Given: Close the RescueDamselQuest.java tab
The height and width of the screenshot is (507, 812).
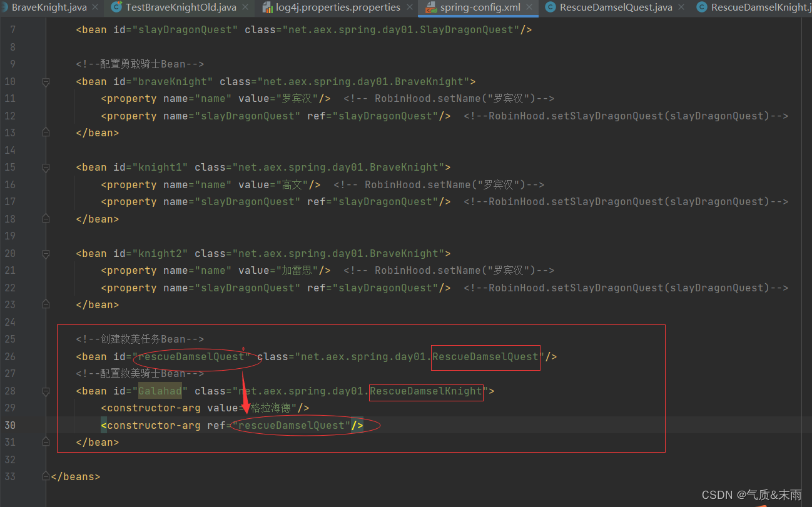Looking at the screenshot, I should pyautogui.click(x=681, y=8).
